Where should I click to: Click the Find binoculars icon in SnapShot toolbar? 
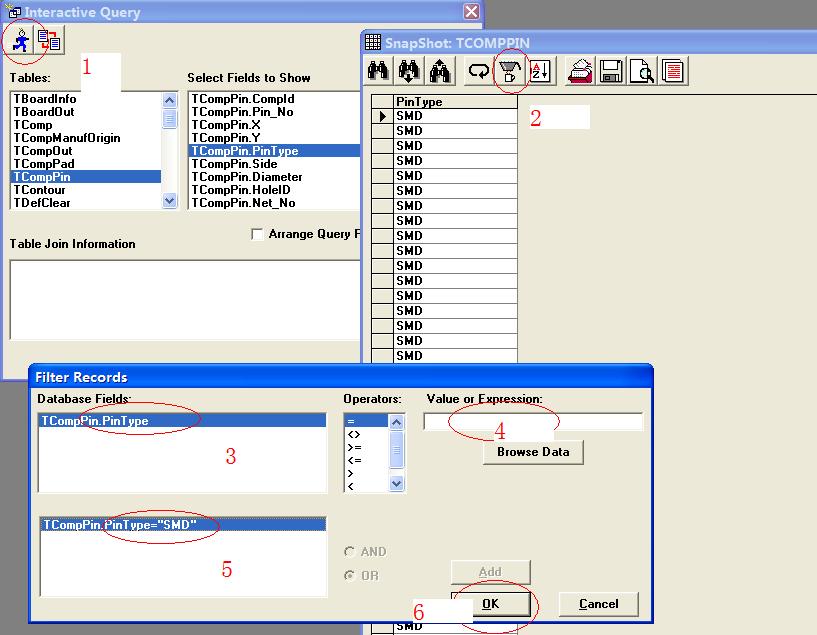click(x=378, y=70)
